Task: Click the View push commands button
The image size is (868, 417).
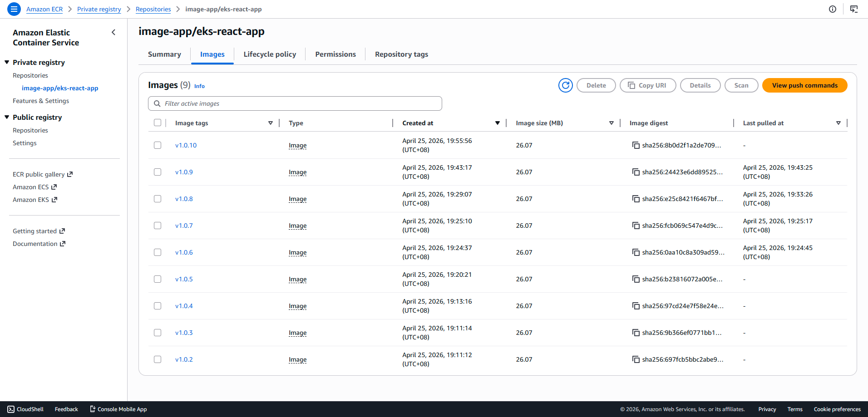Action: [804, 85]
